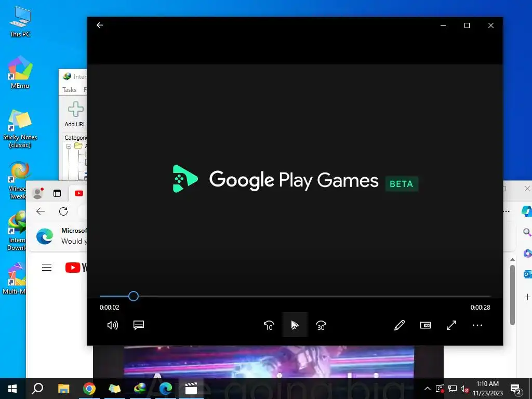Open the Windows Start menu

point(12,389)
